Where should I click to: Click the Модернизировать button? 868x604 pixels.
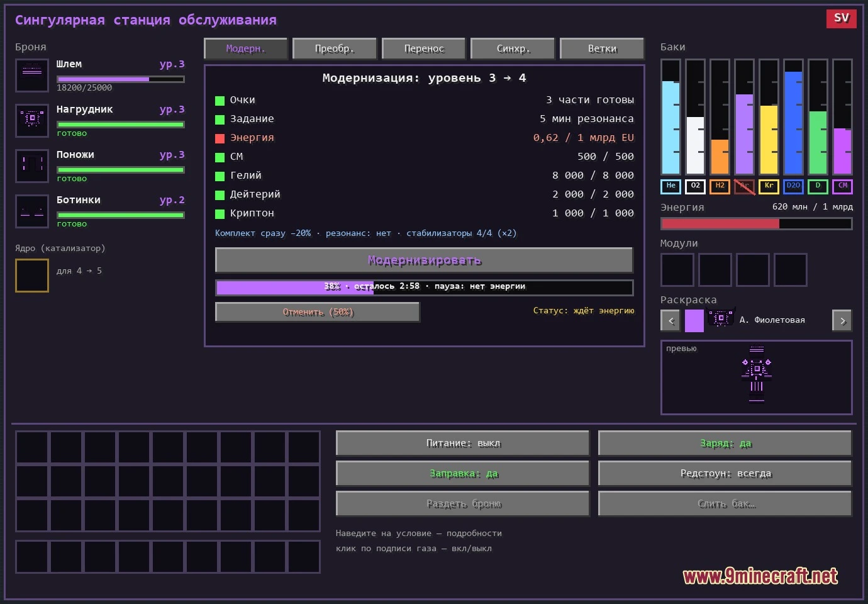pos(424,260)
